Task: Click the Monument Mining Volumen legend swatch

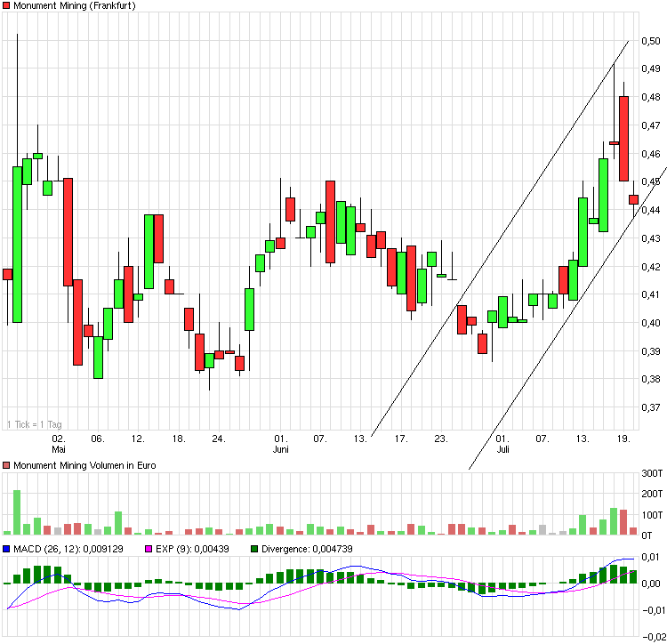Action: [6, 465]
